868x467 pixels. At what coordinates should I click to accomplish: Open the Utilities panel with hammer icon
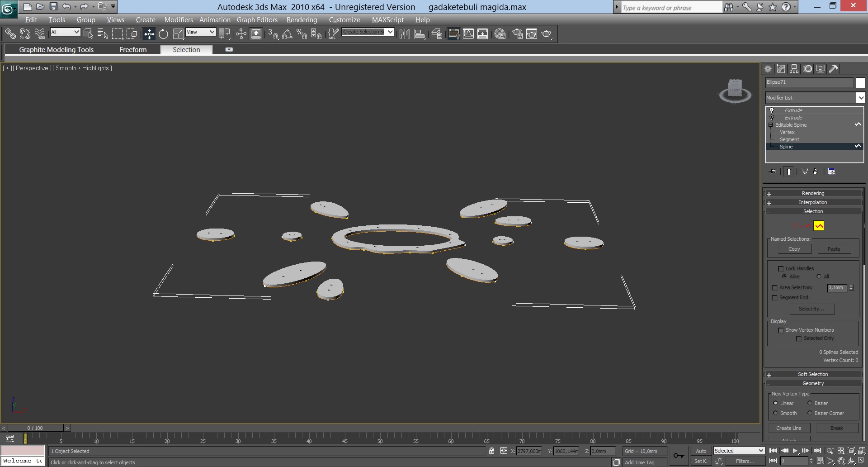pyautogui.click(x=834, y=69)
